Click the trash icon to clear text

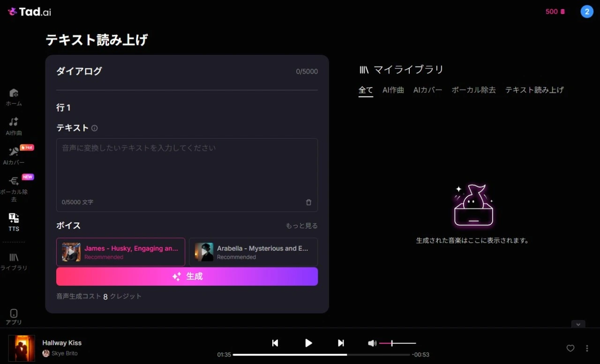(x=308, y=202)
